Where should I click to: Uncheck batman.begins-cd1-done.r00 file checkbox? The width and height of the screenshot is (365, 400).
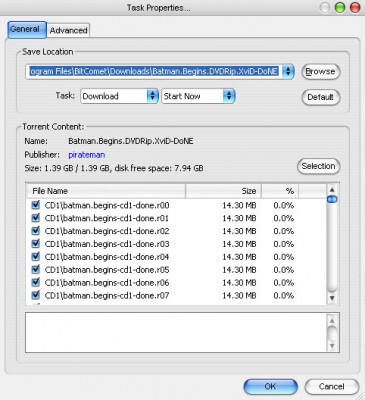(35, 205)
